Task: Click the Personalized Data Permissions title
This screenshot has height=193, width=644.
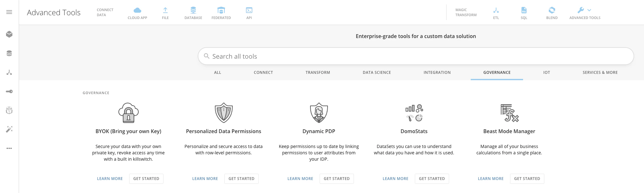Action: click(224, 131)
